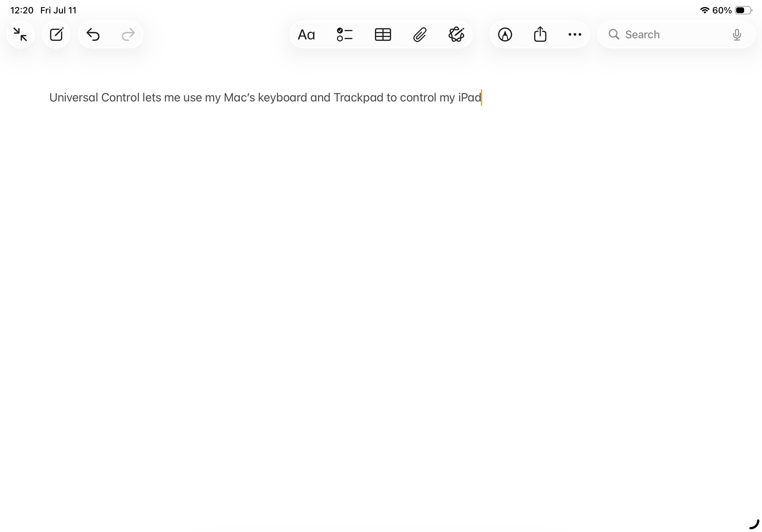Tap the date 'Fri Jul 11'
Viewport: 762px width, 532px height.
(x=58, y=10)
